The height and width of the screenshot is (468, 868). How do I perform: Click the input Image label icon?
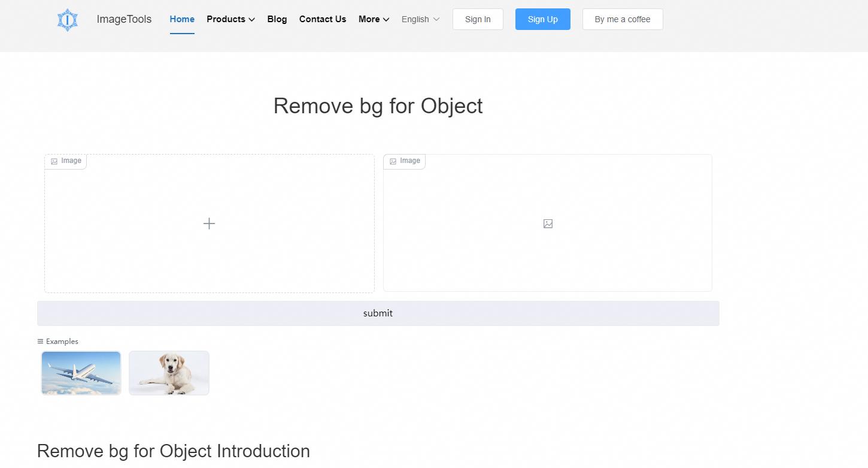click(x=54, y=161)
